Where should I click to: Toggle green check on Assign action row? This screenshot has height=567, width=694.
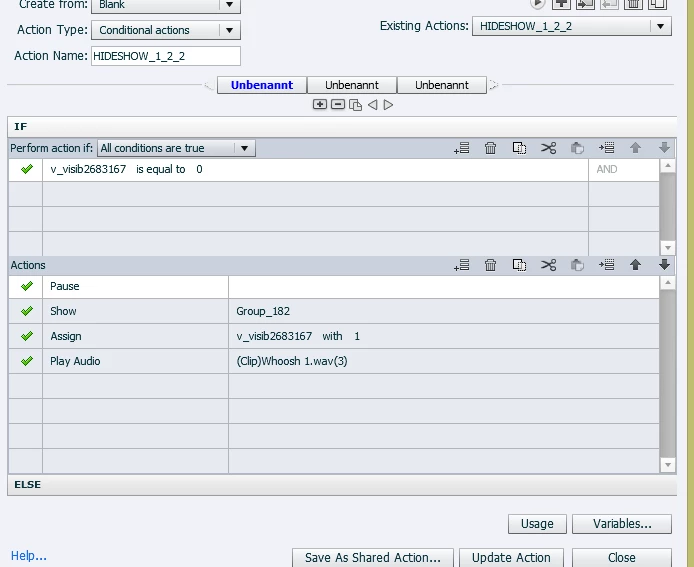tap(27, 336)
